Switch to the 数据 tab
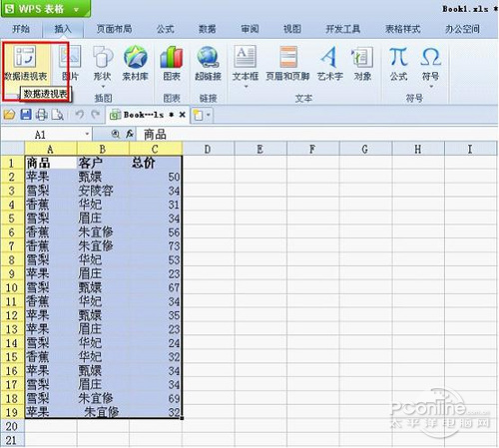The image size is (499, 448). point(208,29)
